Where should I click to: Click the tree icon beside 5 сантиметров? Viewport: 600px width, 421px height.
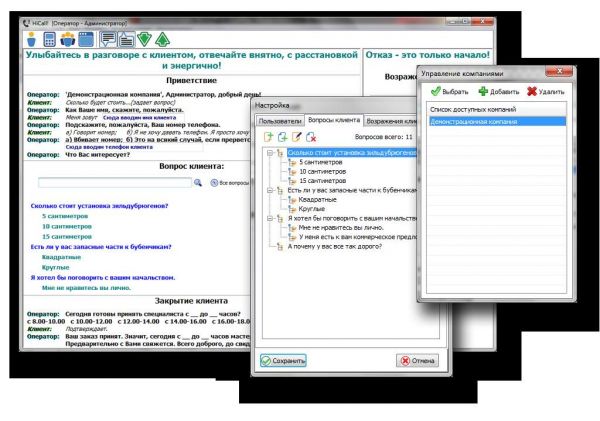tap(292, 162)
